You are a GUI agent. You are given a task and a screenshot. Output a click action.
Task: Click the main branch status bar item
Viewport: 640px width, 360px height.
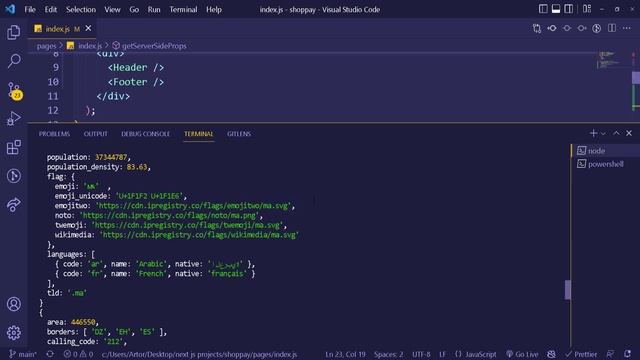23,354
